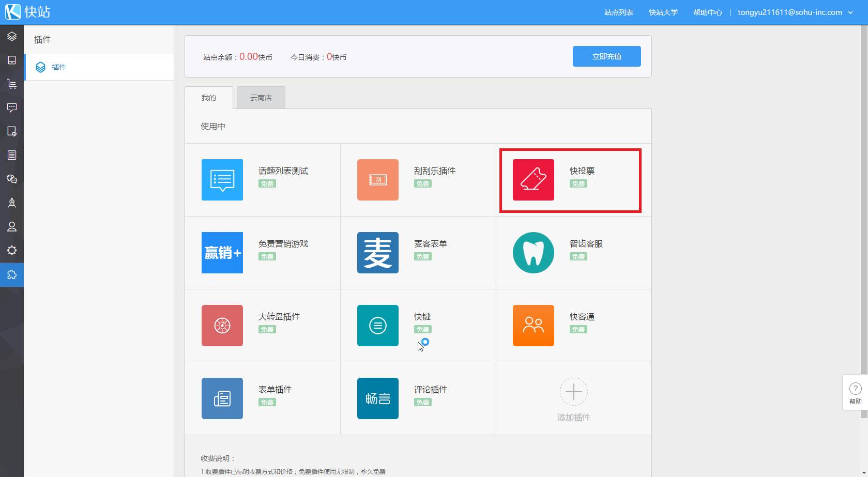Click the plus icon to add plugin

[x=574, y=392]
